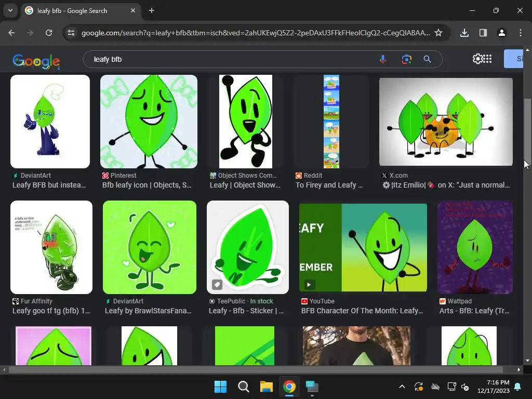Click the browser back arrow

pyautogui.click(x=11, y=33)
